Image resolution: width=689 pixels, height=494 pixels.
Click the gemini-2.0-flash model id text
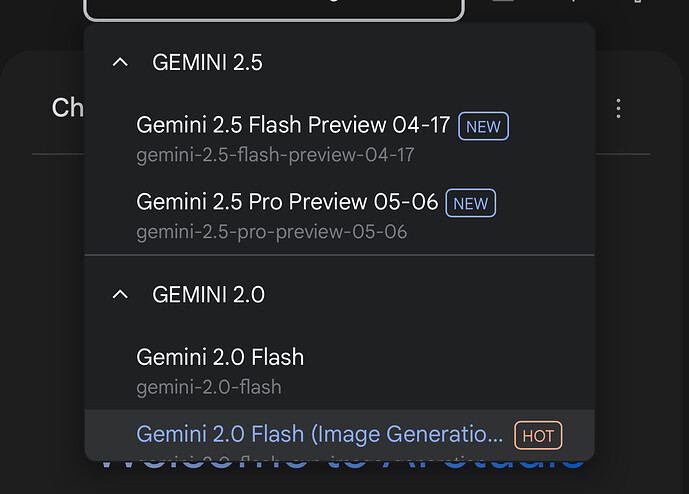tap(209, 387)
